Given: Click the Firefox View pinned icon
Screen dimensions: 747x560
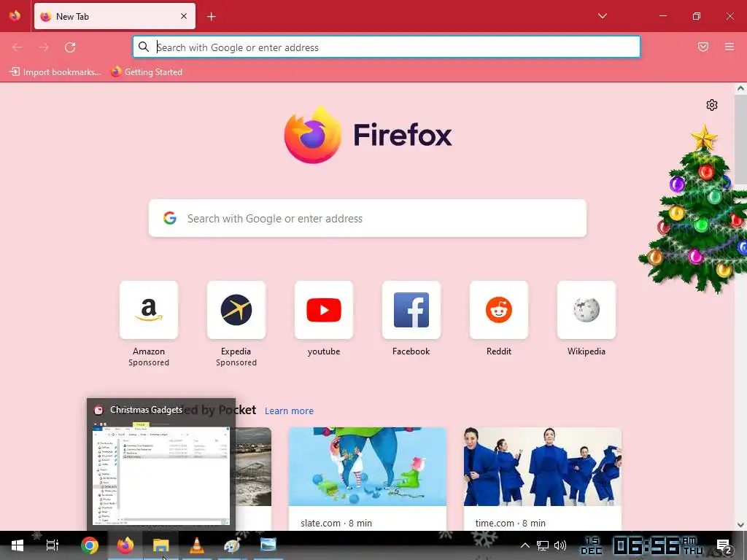Looking at the screenshot, I should tap(15, 16).
